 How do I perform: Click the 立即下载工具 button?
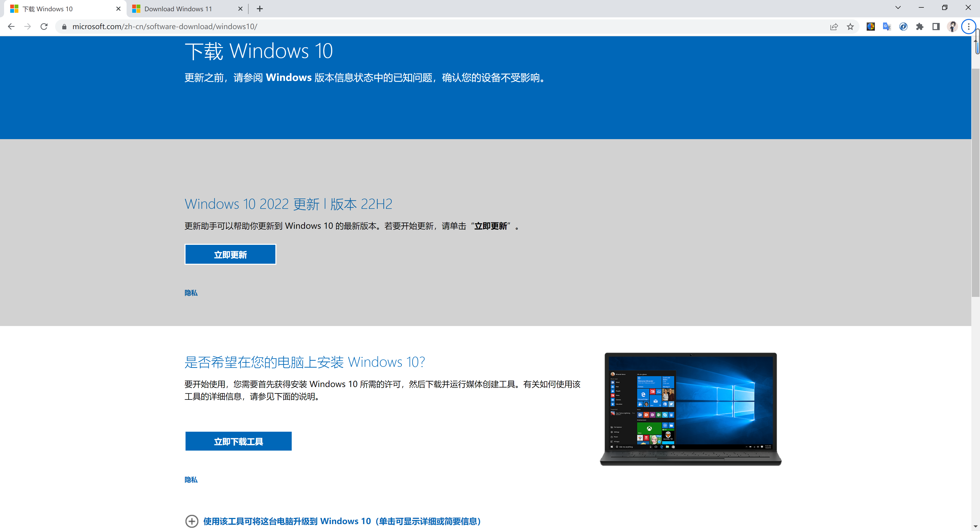click(x=238, y=441)
